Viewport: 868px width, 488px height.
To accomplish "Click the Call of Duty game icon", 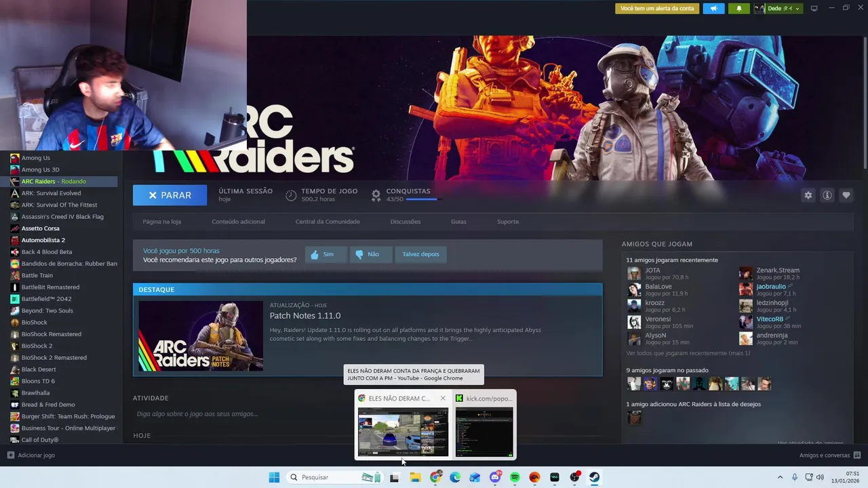I will [14, 440].
